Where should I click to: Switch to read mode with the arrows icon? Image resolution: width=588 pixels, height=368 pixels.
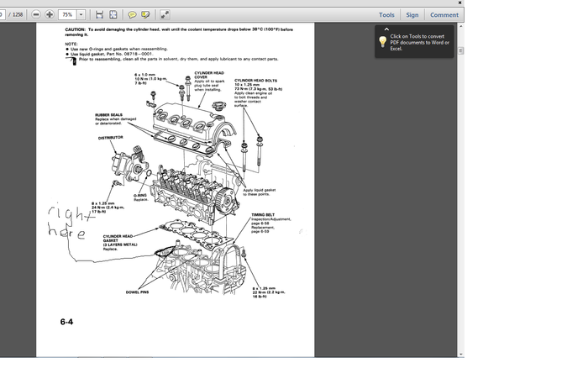point(165,14)
